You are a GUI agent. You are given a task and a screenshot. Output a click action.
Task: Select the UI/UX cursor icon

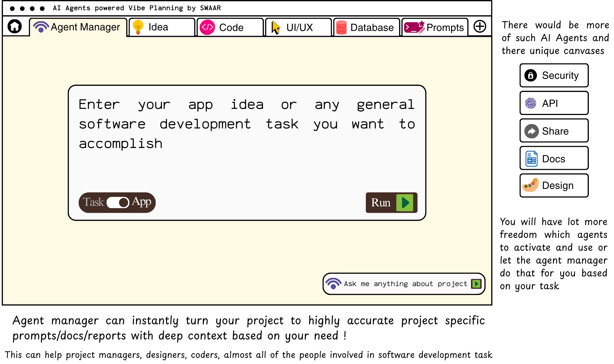point(275,27)
